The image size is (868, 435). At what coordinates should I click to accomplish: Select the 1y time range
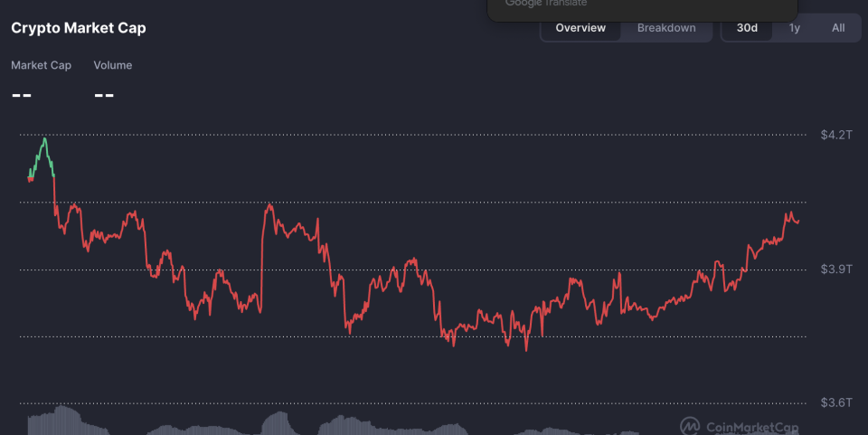point(794,28)
